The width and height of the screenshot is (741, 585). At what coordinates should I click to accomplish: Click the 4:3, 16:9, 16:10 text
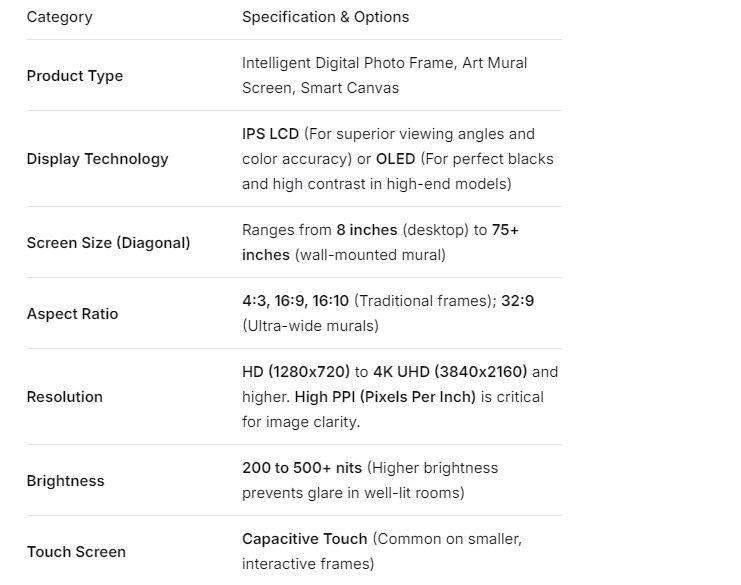click(295, 301)
